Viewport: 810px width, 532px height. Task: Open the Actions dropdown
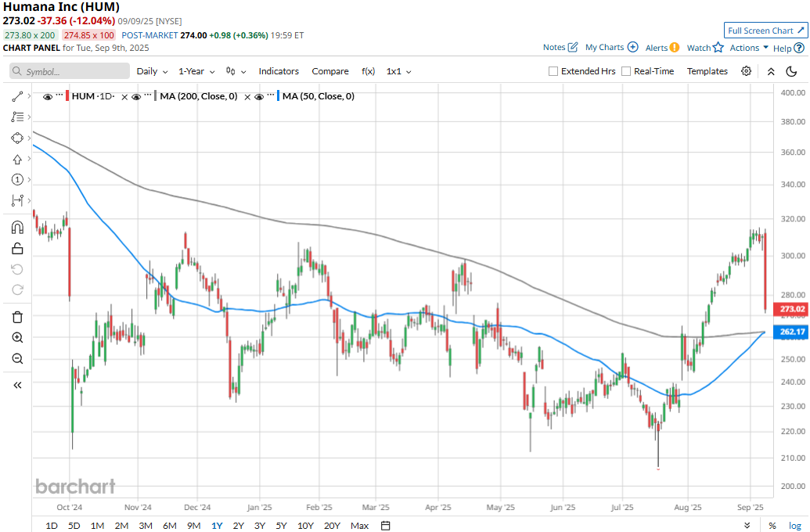(748, 48)
